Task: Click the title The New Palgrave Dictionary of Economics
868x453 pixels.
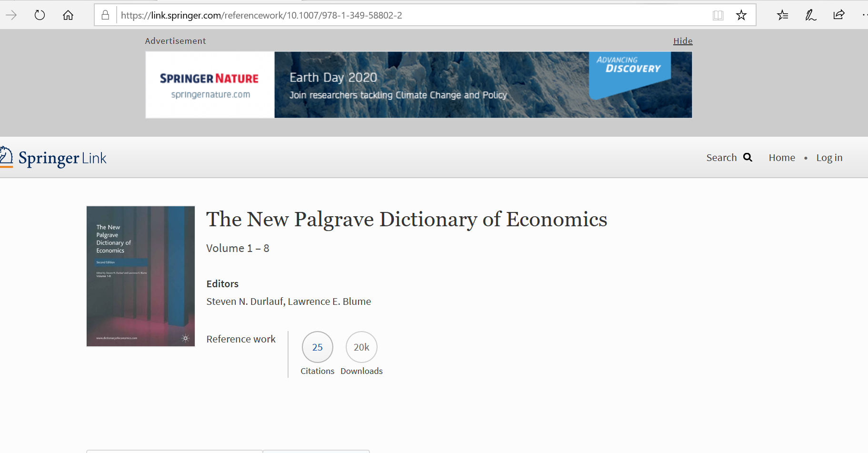Action: tap(407, 219)
